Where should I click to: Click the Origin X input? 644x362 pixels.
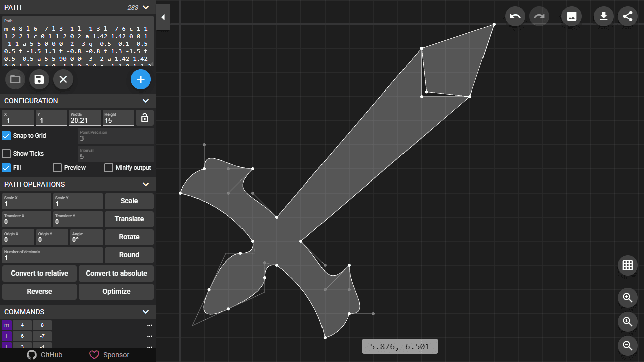click(18, 237)
